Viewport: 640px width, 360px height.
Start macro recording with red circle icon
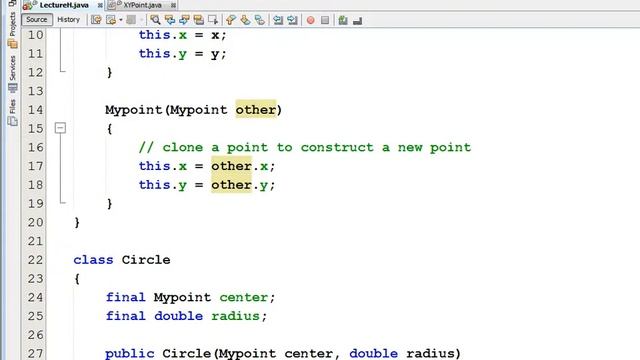point(311,20)
